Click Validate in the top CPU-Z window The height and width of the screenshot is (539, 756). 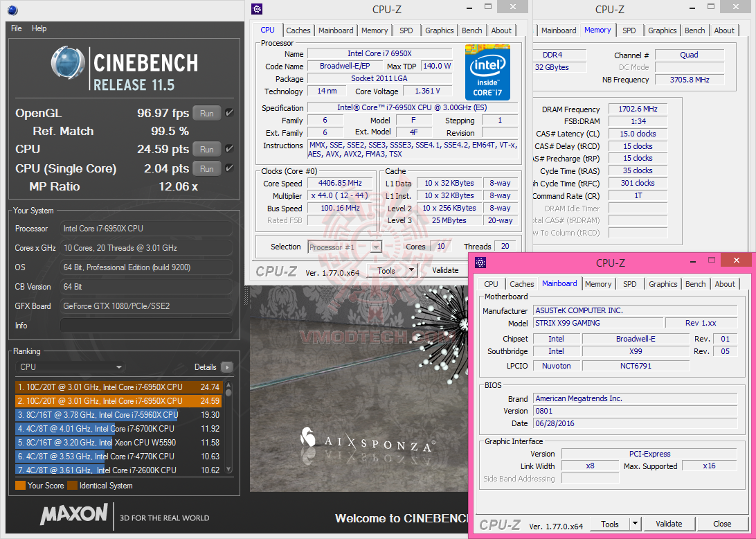coord(445,270)
